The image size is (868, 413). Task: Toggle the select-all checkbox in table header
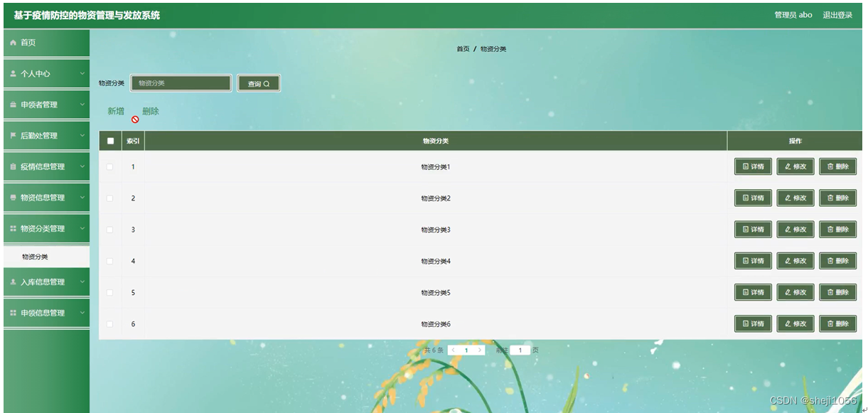pyautogui.click(x=110, y=141)
